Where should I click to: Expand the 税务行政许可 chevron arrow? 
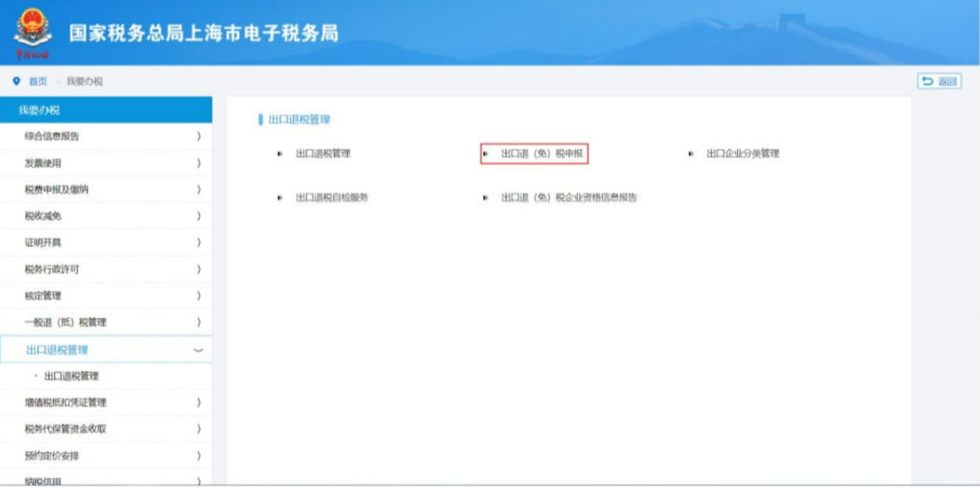(x=199, y=269)
